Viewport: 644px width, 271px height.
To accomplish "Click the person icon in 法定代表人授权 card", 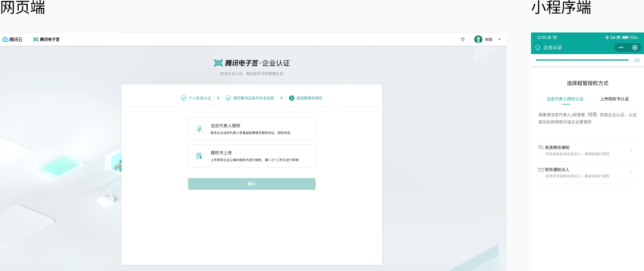I will (200, 129).
